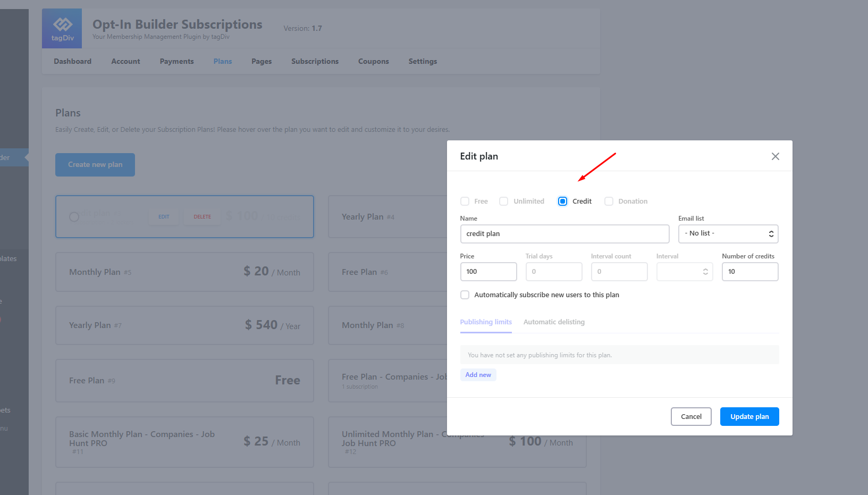The width and height of the screenshot is (868, 495).
Task: Click the Cancel button
Action: coord(691,417)
